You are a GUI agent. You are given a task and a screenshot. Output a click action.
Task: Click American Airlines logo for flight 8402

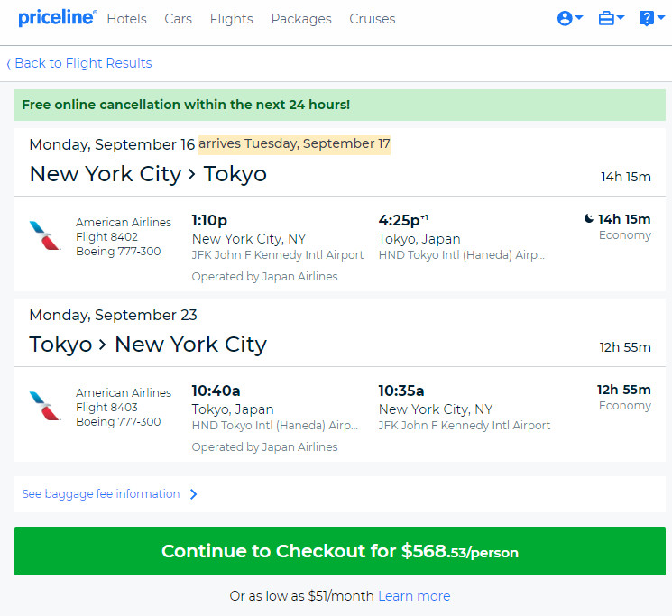click(x=44, y=235)
